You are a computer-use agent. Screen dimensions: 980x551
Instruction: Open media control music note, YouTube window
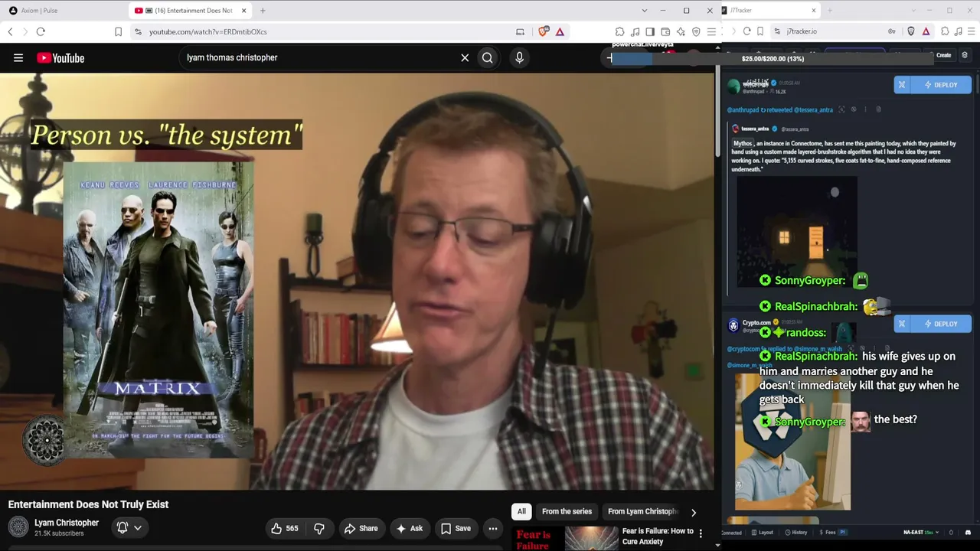tap(635, 31)
